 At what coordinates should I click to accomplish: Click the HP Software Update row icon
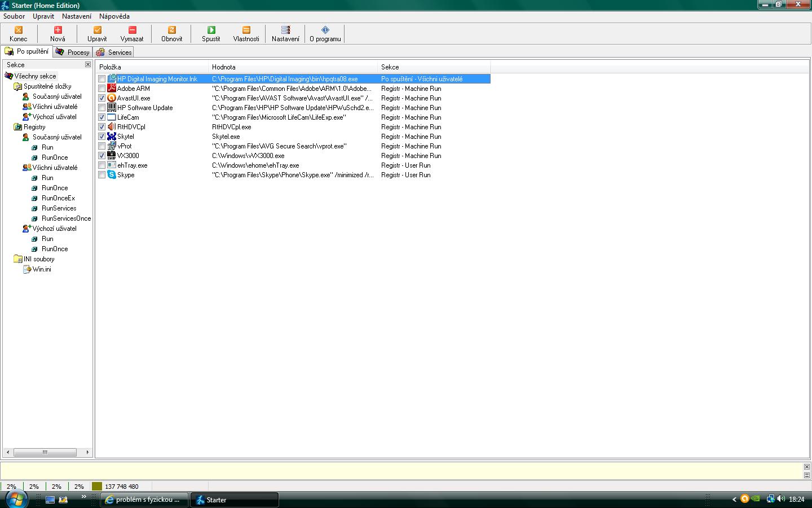112,107
